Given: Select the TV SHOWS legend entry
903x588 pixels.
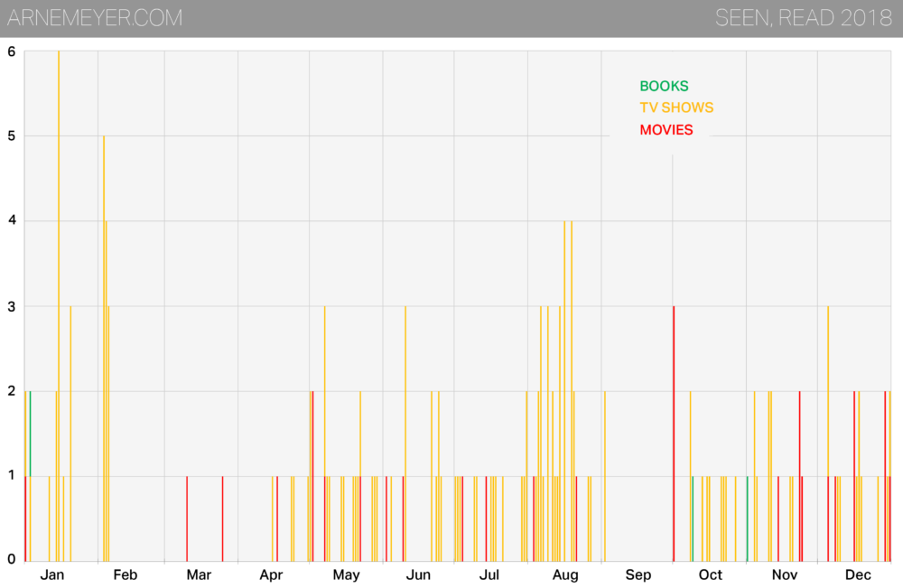Looking at the screenshot, I should coord(676,107).
